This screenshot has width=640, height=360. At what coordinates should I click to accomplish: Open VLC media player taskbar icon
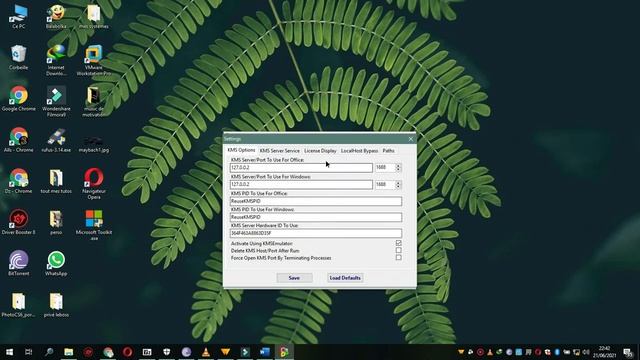[206, 352]
